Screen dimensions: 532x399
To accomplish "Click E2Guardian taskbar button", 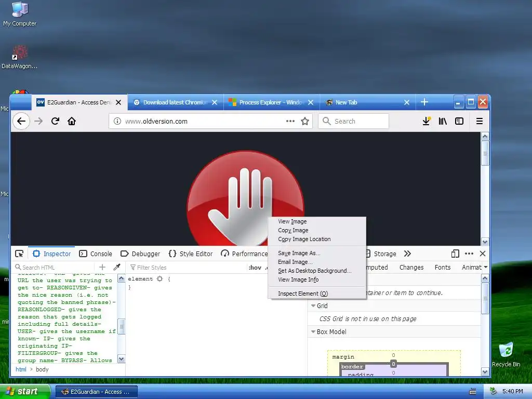I will (x=96, y=392).
